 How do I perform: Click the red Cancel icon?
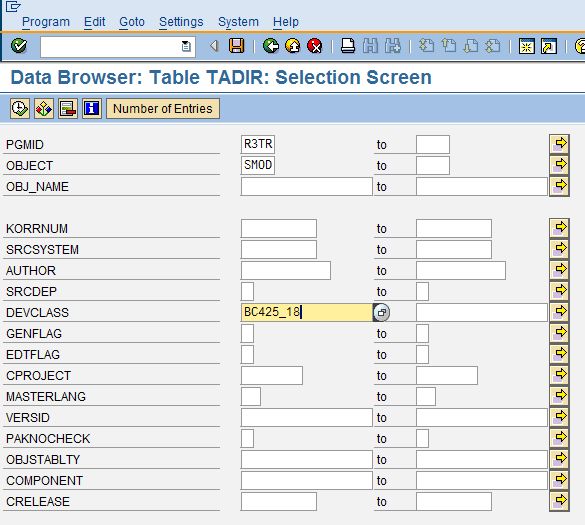click(315, 46)
